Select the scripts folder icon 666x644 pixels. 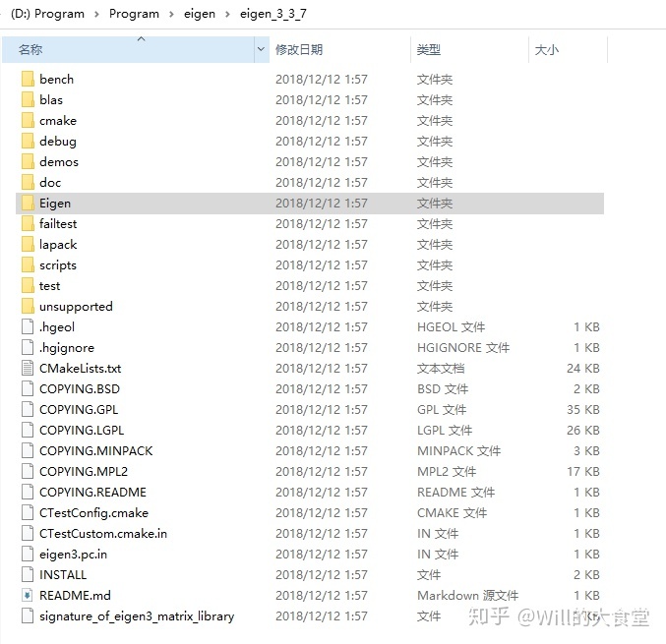click(x=28, y=264)
